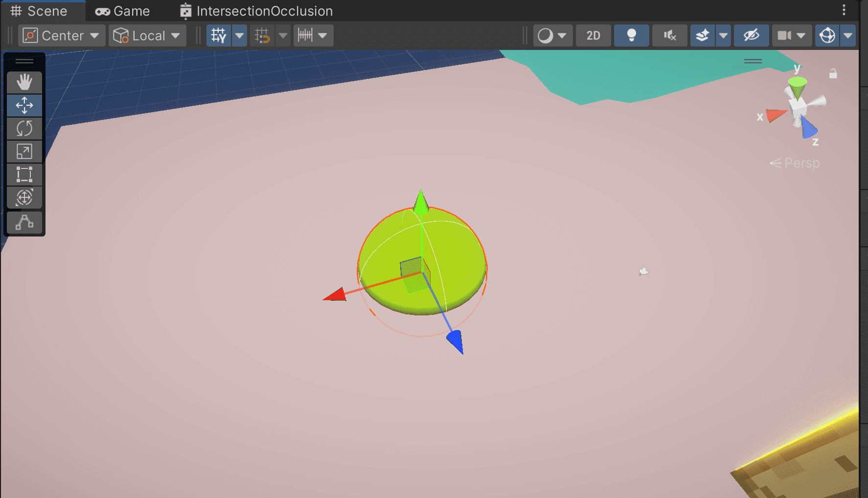Select the Scale tool
868x498 pixels.
point(24,151)
